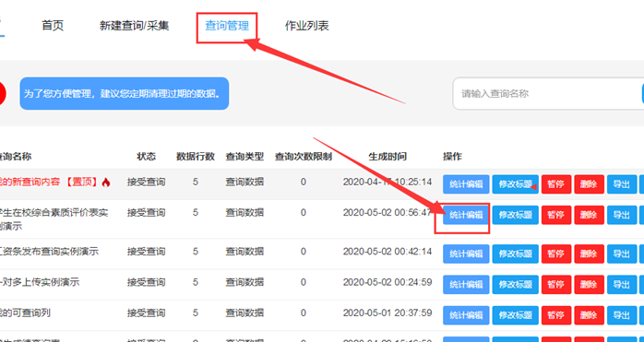Delete the 我的新查询内容 query
This screenshot has height=342, width=644.
tap(589, 184)
